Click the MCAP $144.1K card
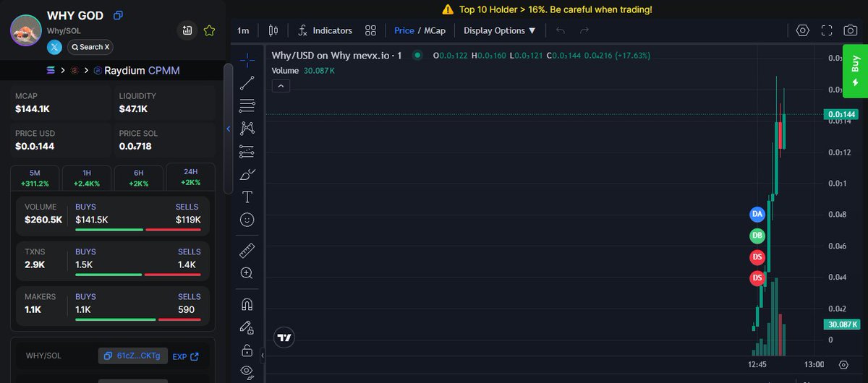The image size is (868, 383). 61,103
